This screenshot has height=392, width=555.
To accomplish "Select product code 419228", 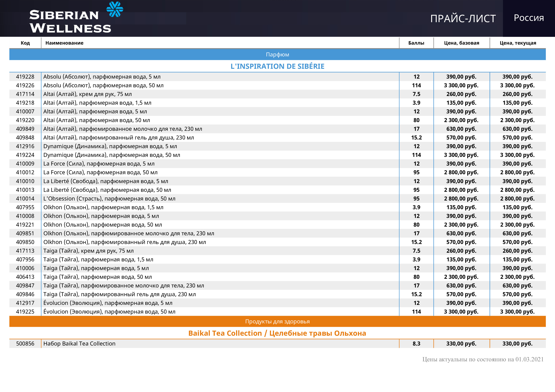I will pyautogui.click(x=25, y=77).
